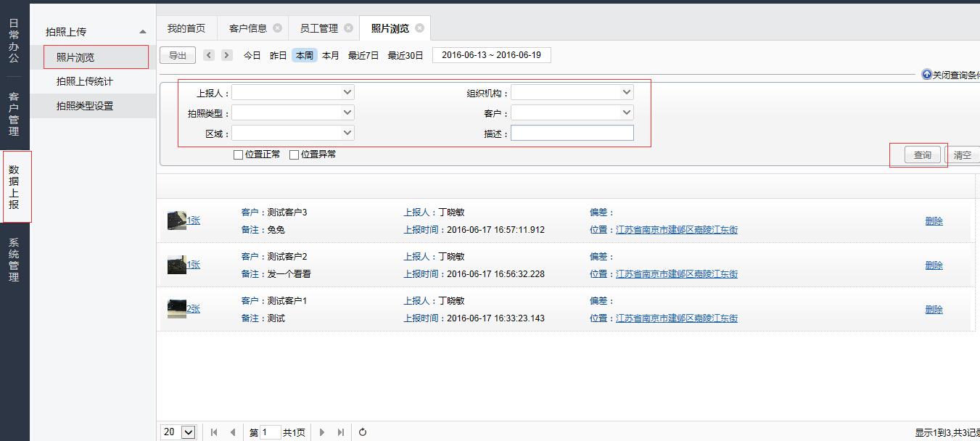
Task: Delete the 测试客户3 record
Action: 934,221
